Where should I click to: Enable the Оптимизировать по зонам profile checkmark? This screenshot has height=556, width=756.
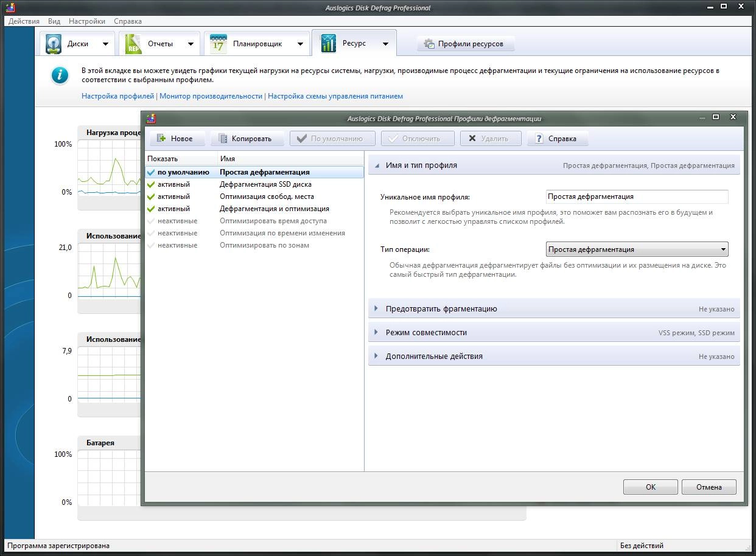151,245
